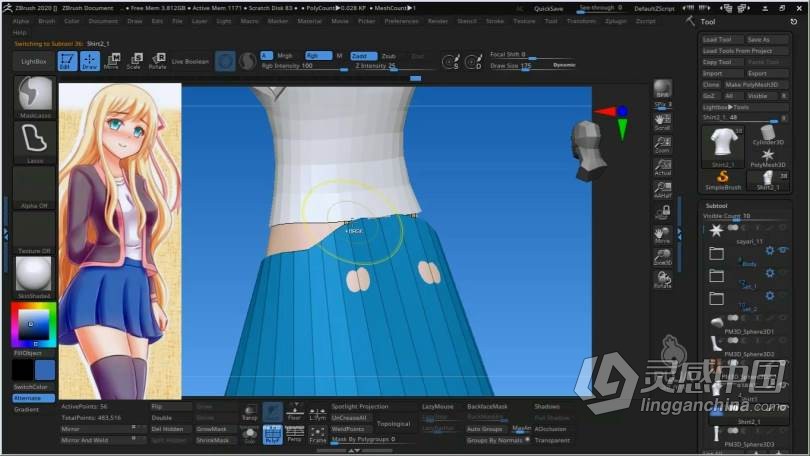Click the QuickSave button
Screen dimensions: 810x456
pos(549,9)
